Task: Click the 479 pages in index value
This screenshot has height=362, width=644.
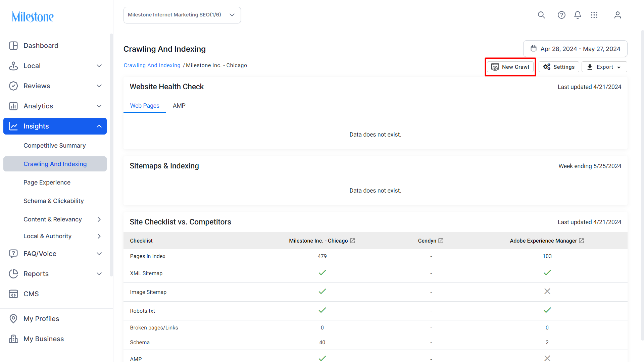Action: pyautogui.click(x=322, y=256)
